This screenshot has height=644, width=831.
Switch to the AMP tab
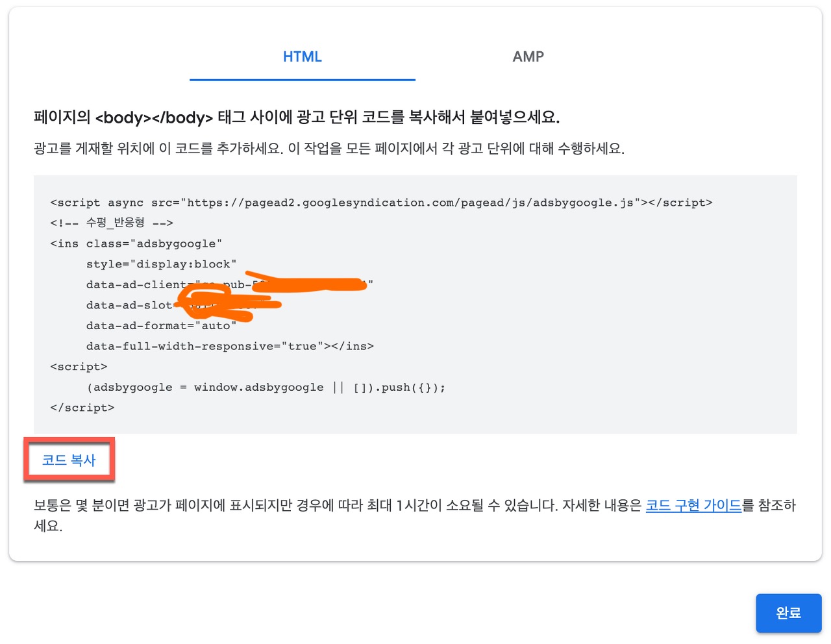528,57
